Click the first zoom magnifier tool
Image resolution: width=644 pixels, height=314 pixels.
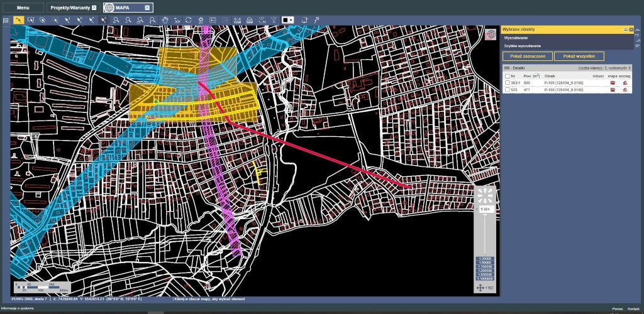[116, 20]
